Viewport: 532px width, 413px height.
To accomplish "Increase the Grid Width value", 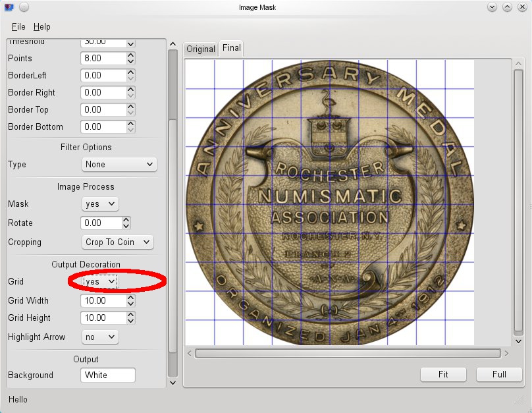I will (131, 297).
